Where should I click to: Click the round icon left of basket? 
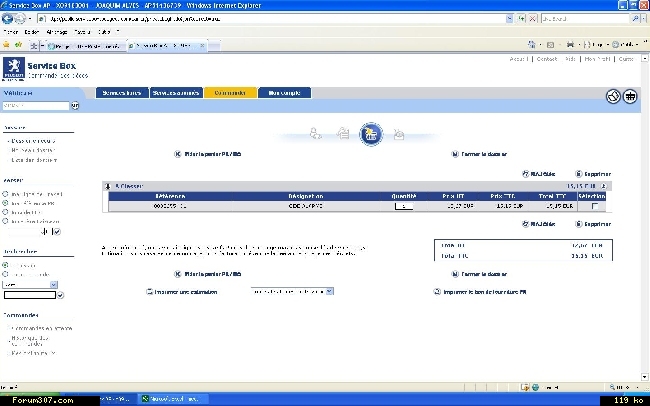(614, 97)
